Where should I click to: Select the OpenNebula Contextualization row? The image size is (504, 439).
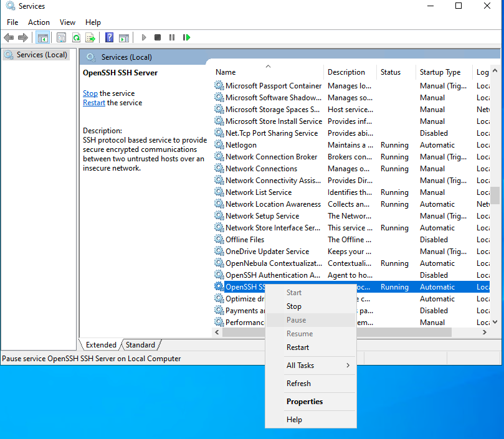[x=351, y=263]
